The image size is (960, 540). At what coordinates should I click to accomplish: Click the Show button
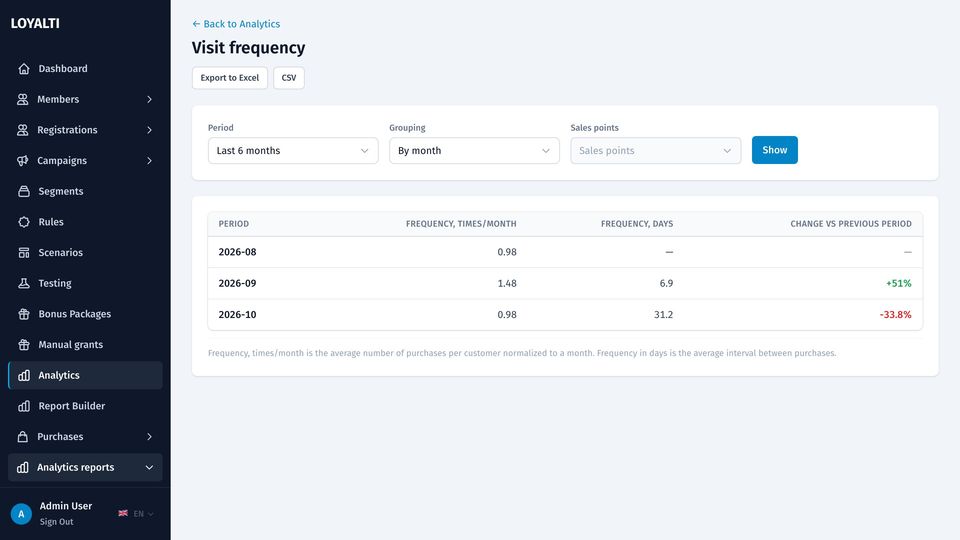(774, 150)
